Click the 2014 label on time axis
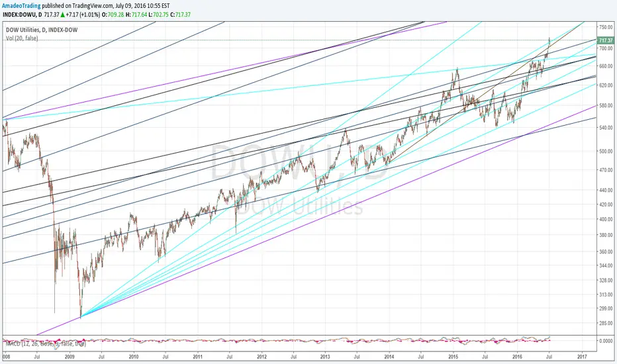The image size is (617, 364). click(x=389, y=357)
